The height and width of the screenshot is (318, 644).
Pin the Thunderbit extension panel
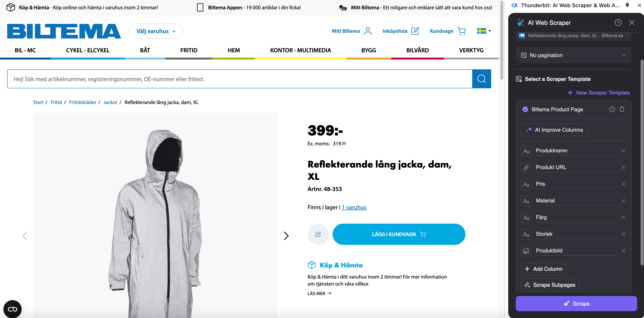click(x=627, y=5)
